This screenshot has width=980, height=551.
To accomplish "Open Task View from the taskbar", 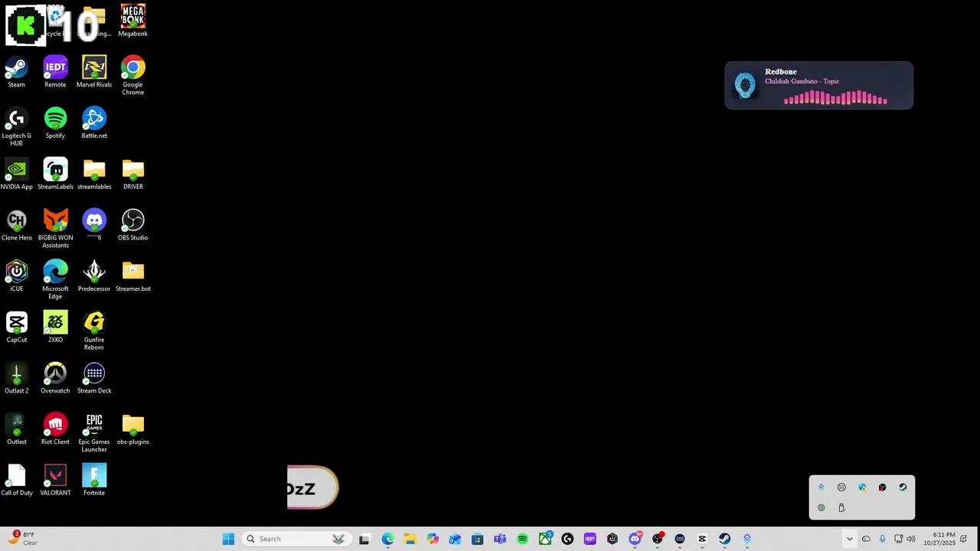I will 364,539.
